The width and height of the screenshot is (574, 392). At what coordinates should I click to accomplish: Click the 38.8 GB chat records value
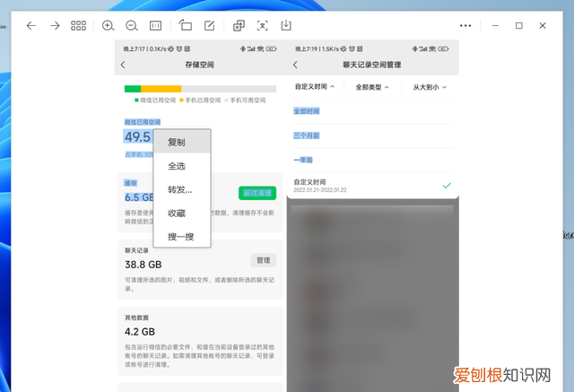click(143, 265)
